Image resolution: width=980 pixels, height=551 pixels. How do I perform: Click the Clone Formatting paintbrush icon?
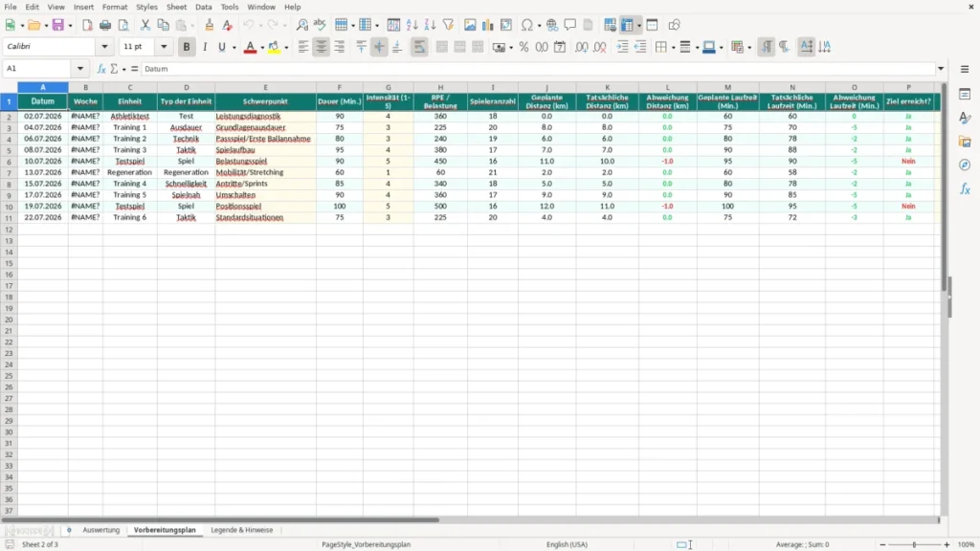pos(210,25)
